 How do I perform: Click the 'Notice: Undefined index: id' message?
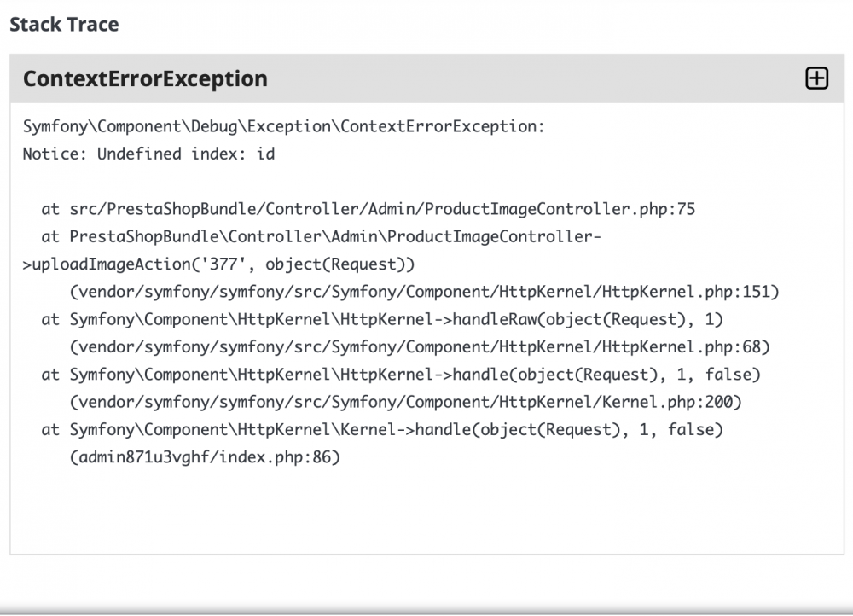tap(148, 154)
